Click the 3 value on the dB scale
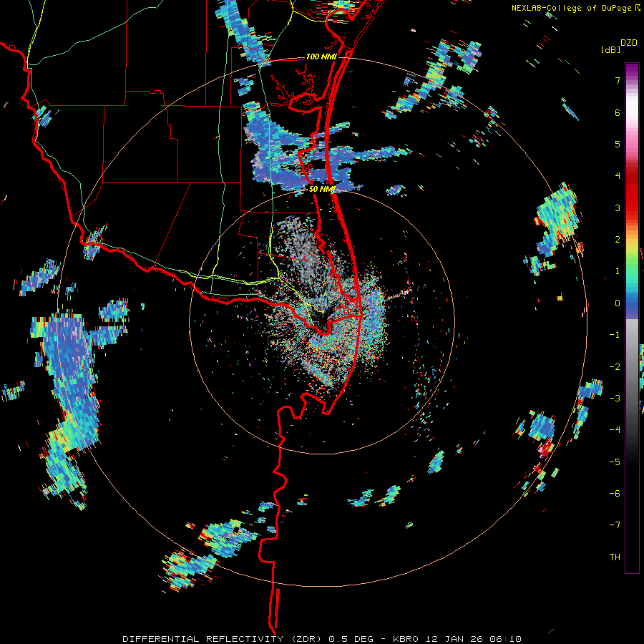 click(x=618, y=208)
